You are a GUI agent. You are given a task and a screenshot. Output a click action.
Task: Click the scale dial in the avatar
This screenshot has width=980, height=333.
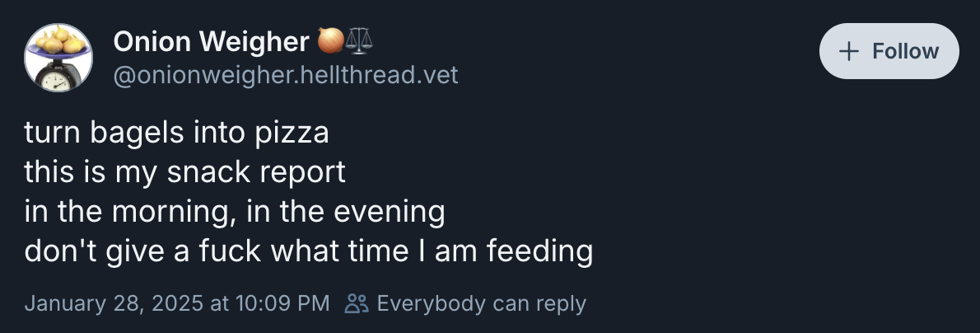[x=56, y=77]
